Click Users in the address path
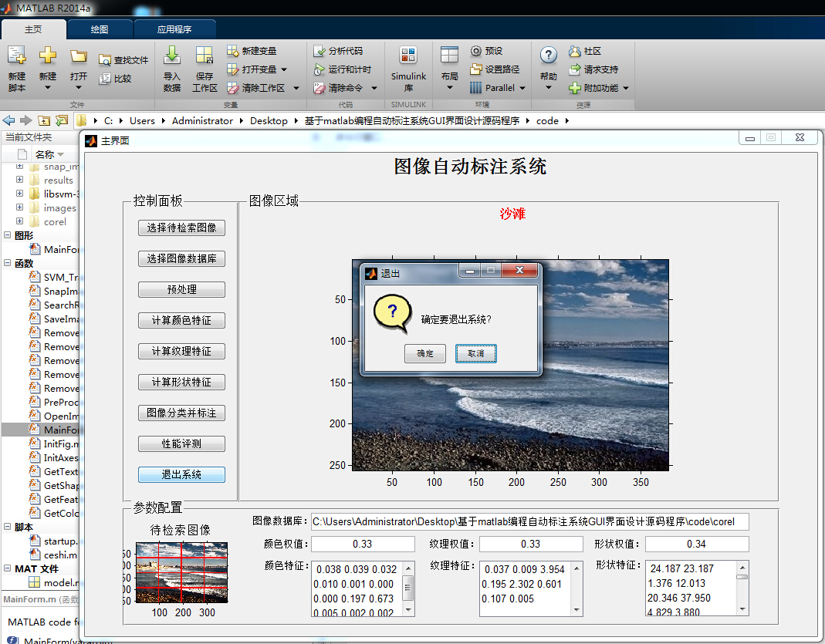Screen dimensions: 825x644 pyautogui.click(x=142, y=121)
